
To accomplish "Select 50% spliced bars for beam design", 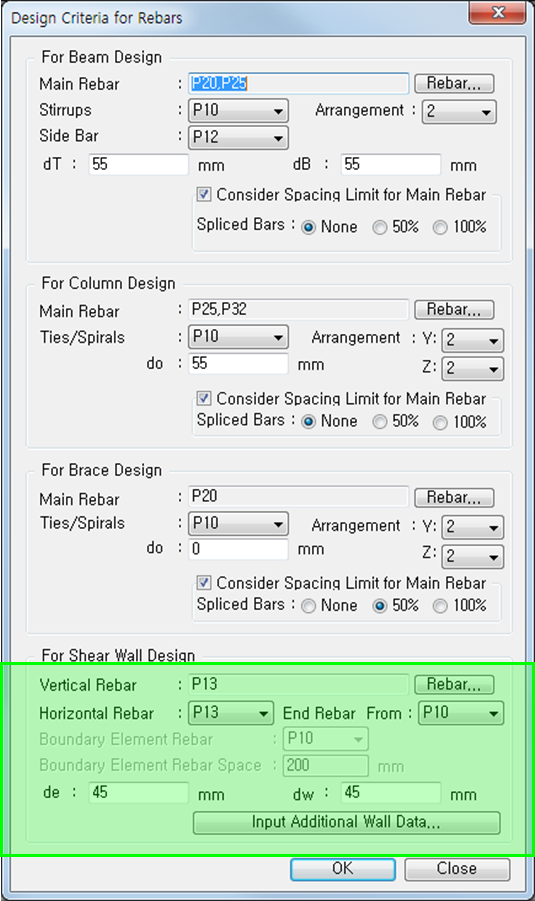I will click(x=380, y=228).
